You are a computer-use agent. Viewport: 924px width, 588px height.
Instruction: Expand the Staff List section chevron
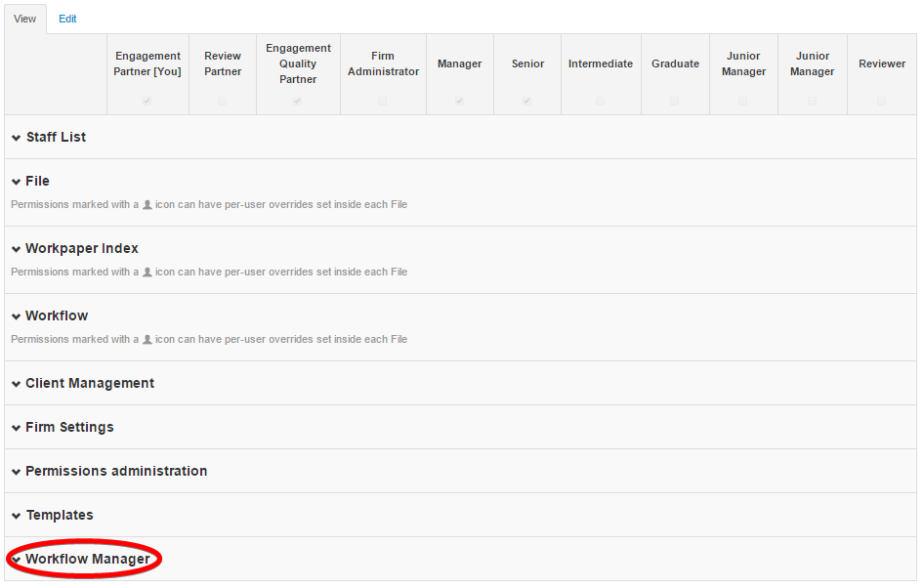click(x=16, y=138)
